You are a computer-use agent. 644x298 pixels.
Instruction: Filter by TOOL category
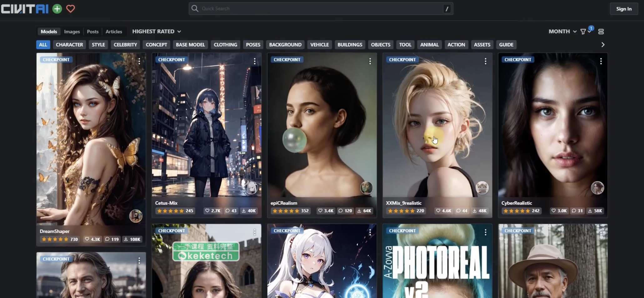click(x=405, y=45)
